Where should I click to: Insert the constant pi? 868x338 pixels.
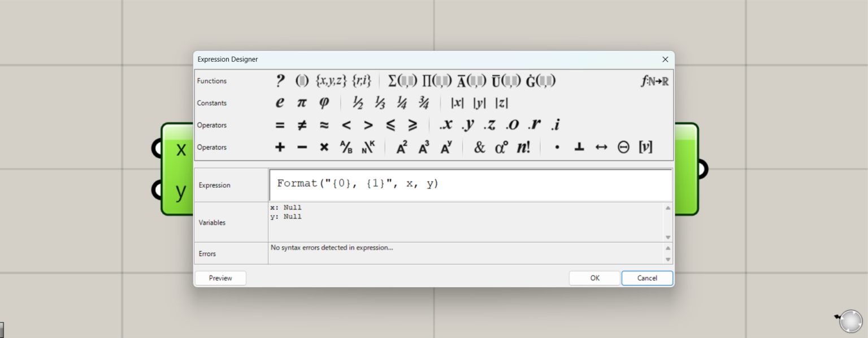click(301, 102)
